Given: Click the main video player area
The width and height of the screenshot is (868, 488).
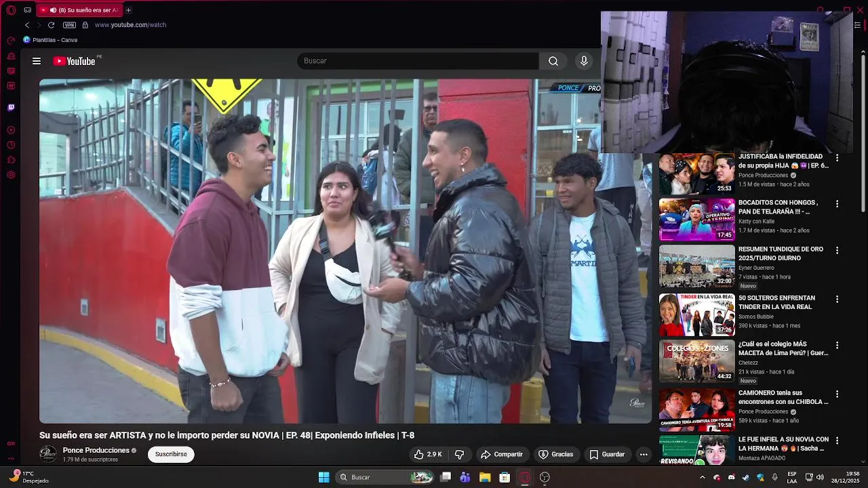Looking at the screenshot, I should (345, 251).
